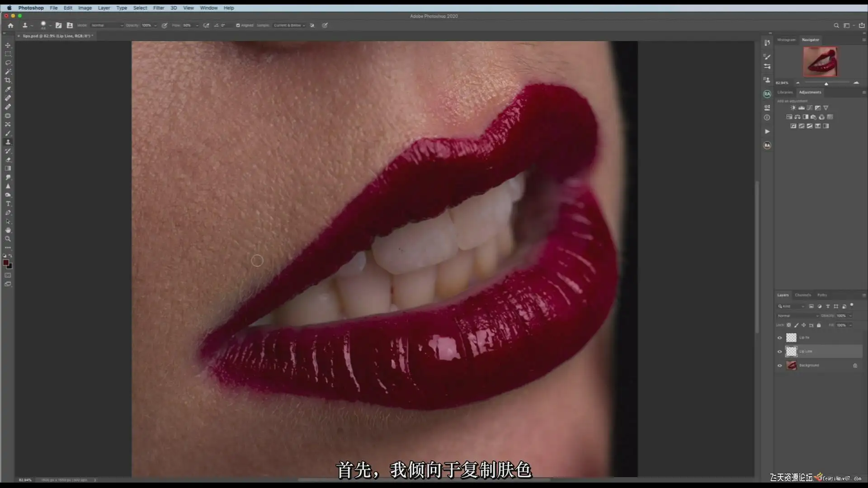Viewport: 868px width, 488px height.
Task: Switch to the Paths tab
Action: 822,295
